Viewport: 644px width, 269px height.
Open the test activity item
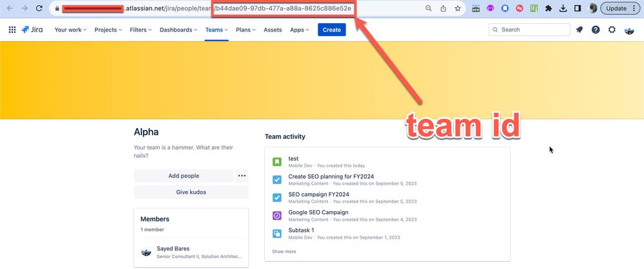[x=293, y=158]
